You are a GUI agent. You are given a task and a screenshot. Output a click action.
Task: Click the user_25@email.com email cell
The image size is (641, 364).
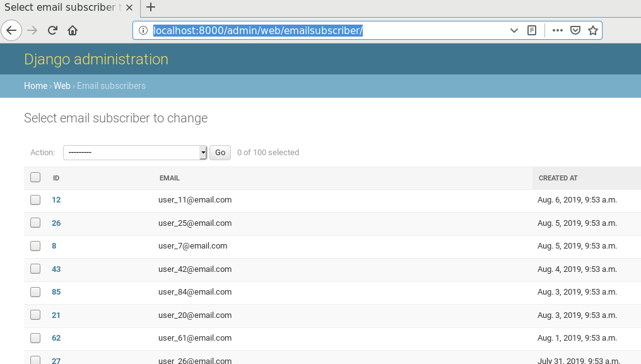195,223
